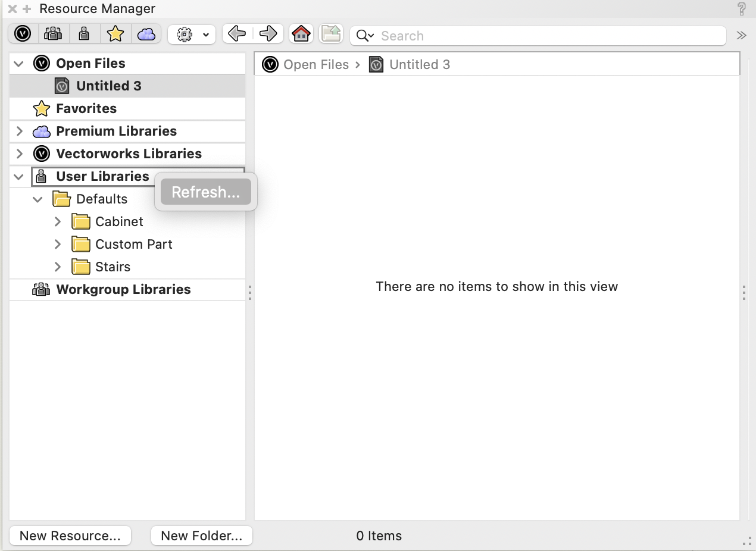
Task: Click the Favorites star icon in tree
Action: 42,108
